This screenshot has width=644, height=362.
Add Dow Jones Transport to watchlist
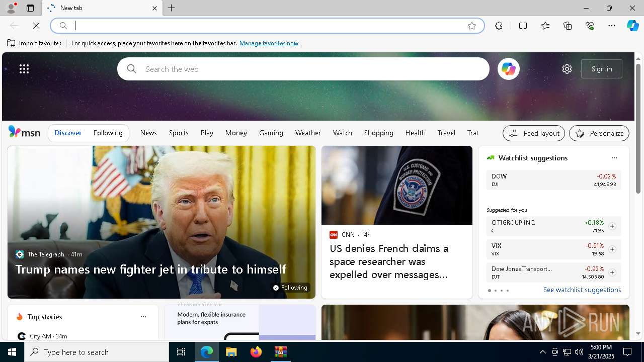(612, 273)
